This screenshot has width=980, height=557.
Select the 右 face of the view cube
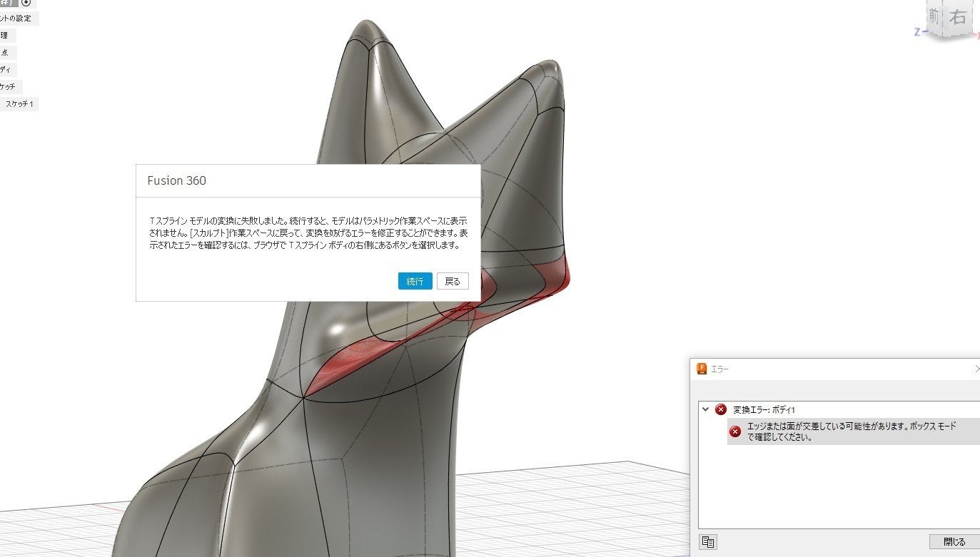[x=957, y=19]
